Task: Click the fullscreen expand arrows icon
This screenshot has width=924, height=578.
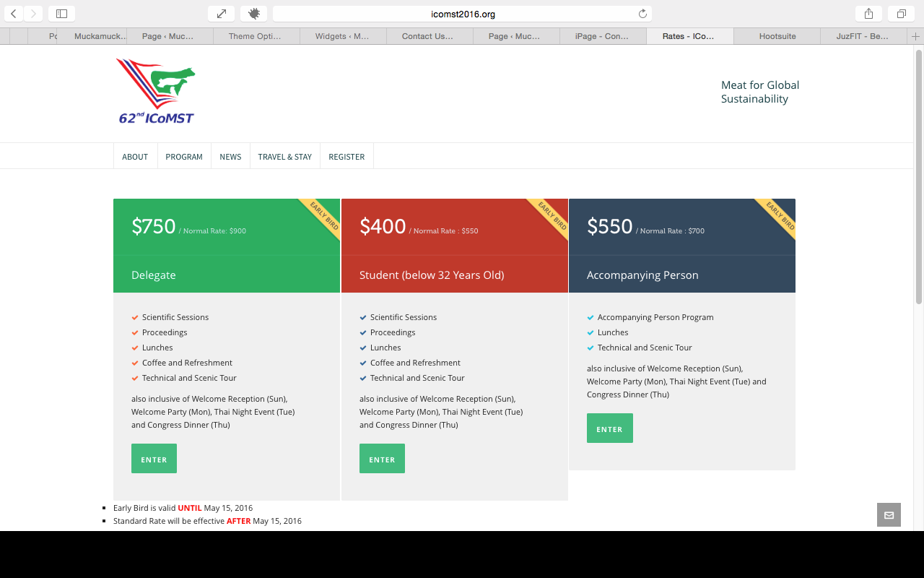Action: pos(221,14)
